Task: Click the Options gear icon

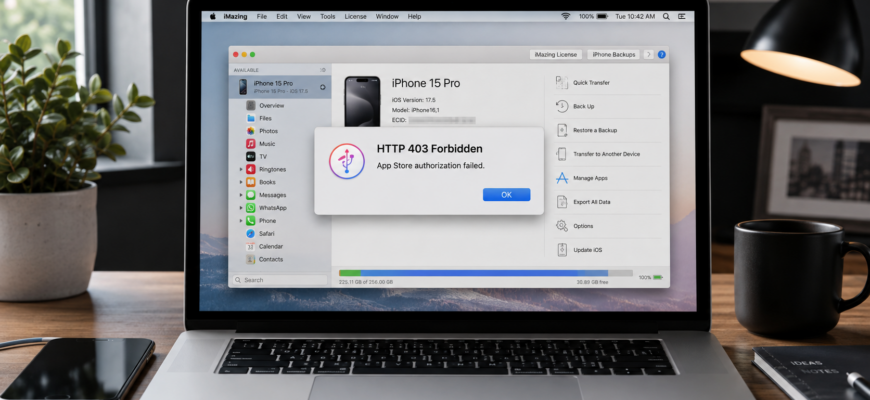Action: (x=562, y=226)
